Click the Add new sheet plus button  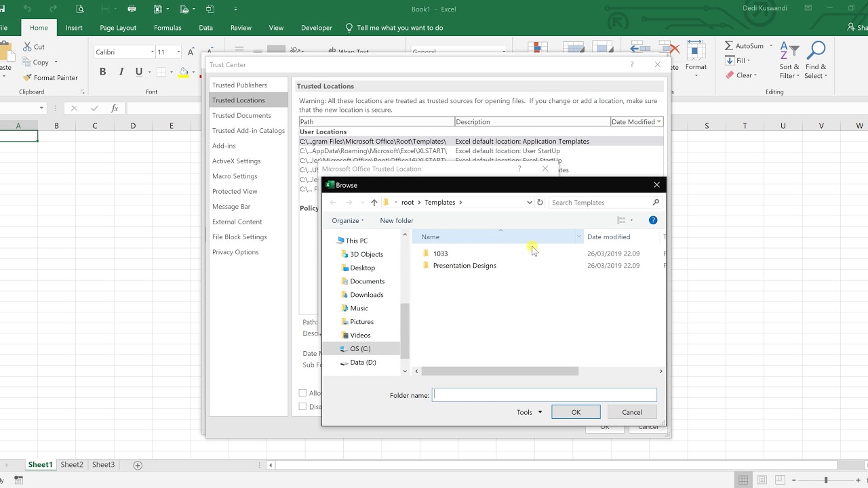coord(138,465)
